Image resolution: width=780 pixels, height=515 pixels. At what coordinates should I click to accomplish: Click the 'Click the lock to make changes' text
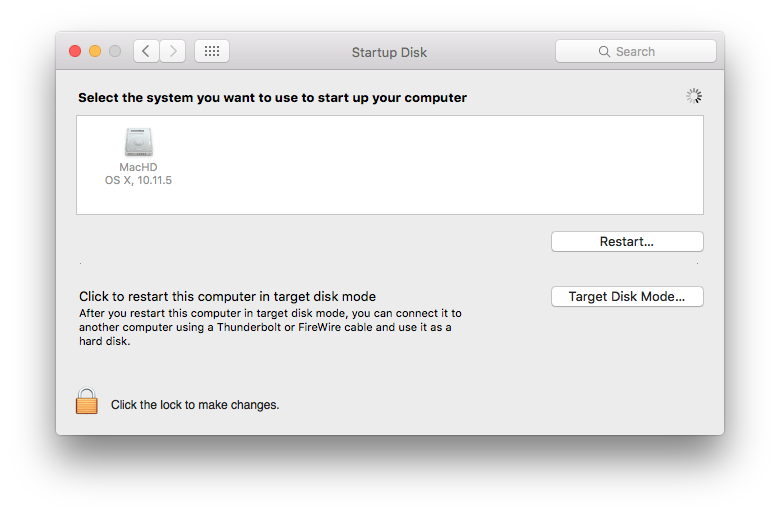click(195, 405)
